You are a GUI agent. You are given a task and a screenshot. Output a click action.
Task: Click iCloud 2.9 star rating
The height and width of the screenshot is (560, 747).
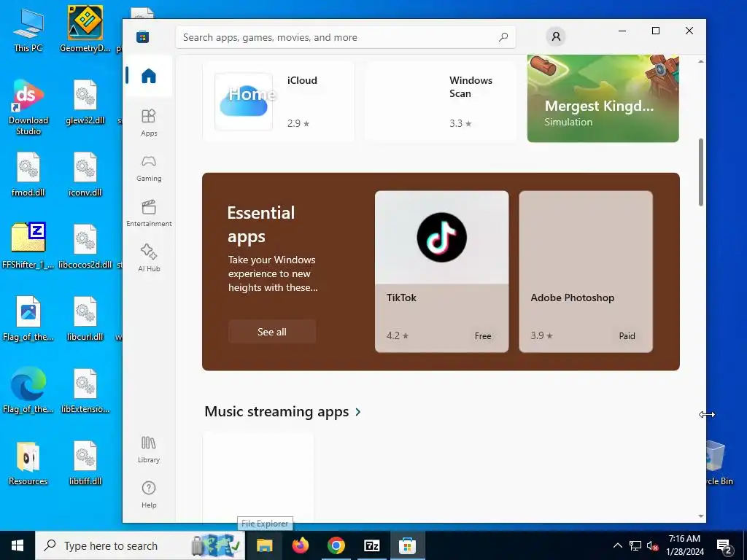pyautogui.click(x=298, y=123)
